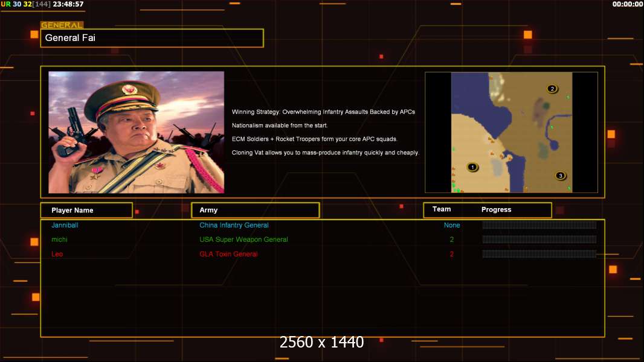
Task: Click start position marker 3 on map
Action: click(x=560, y=176)
